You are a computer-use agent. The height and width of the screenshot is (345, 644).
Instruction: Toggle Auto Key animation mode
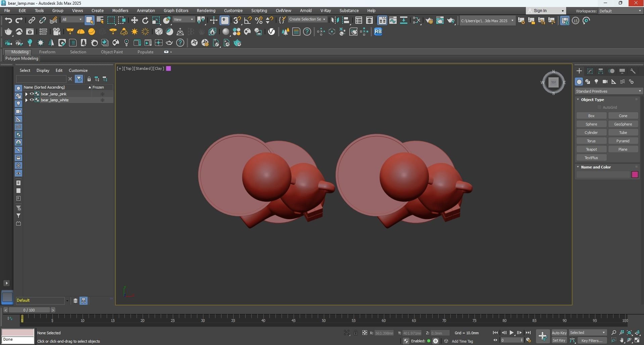(x=559, y=333)
